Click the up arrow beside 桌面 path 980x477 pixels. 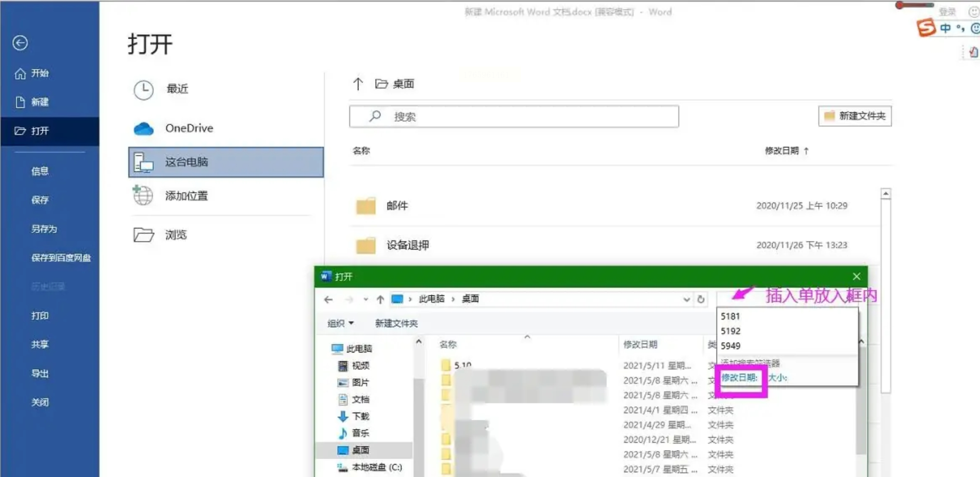[x=358, y=84]
